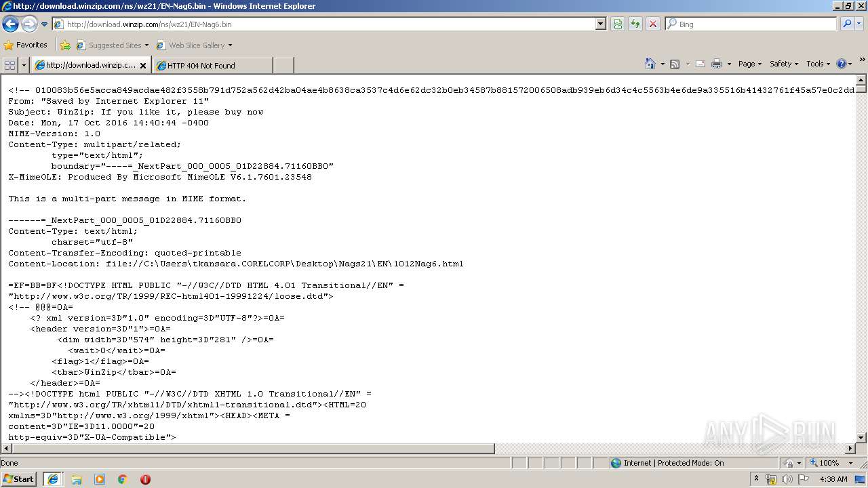Viewport: 868px width, 488px height.
Task: Expand the Print options dropdown
Action: click(x=729, y=64)
